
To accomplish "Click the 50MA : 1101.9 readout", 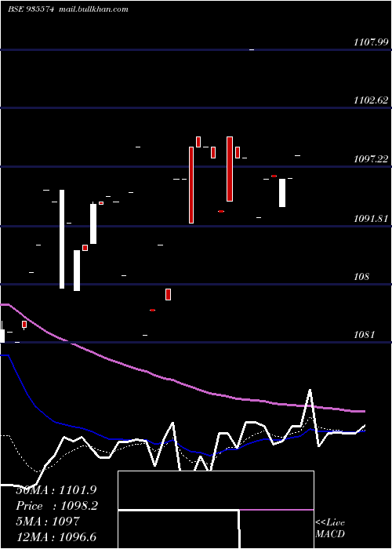I will click(56, 490).
